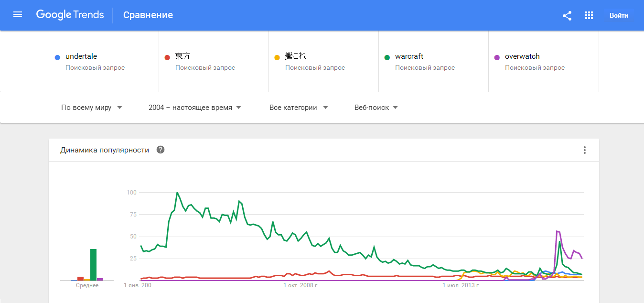Open the 2004 – настоящее время time range dropdown
644x303 pixels.
(195, 108)
